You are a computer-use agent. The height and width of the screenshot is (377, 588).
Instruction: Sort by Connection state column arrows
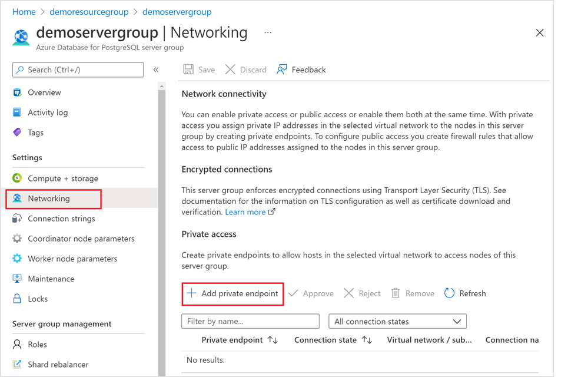click(x=367, y=340)
